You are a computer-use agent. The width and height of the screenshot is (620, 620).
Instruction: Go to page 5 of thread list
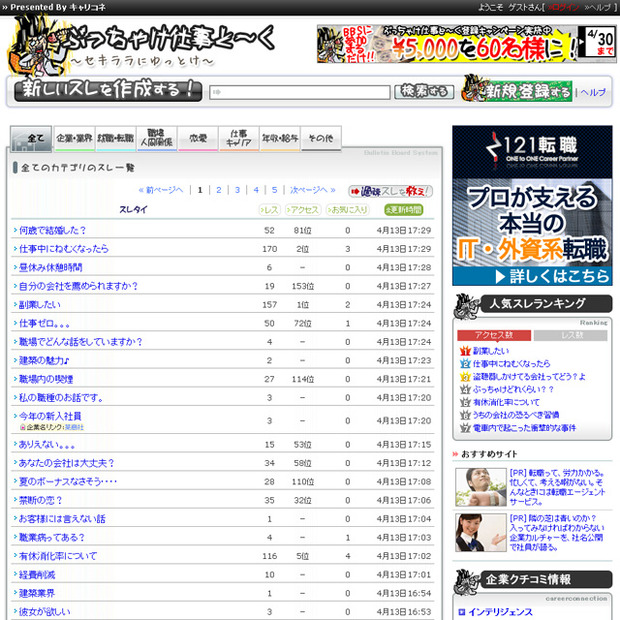(274, 190)
